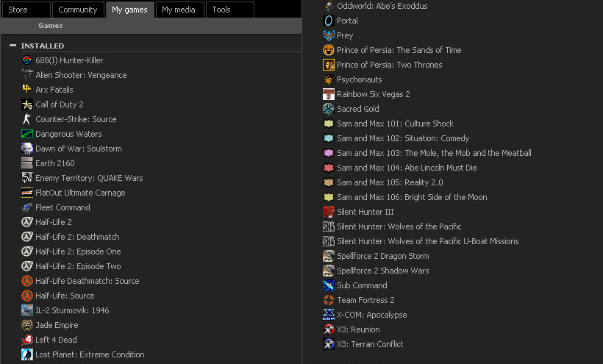Click the Fleet Command game icon
The height and width of the screenshot is (364, 603).
27,207
